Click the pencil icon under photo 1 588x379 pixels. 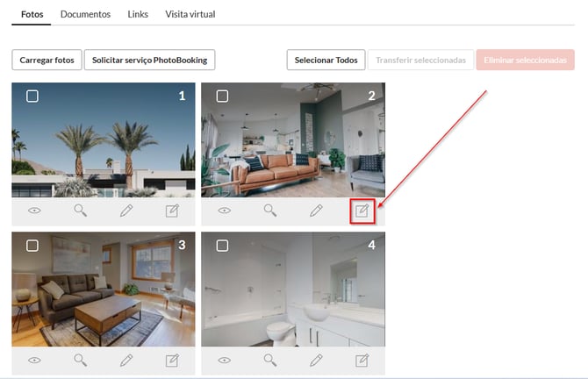point(126,211)
